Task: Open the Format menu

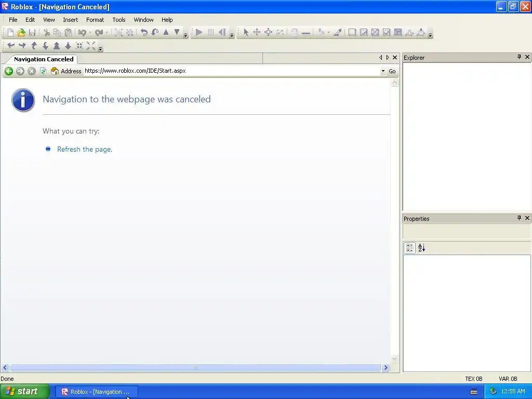Action: [95, 20]
